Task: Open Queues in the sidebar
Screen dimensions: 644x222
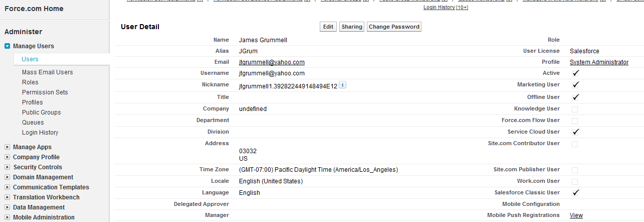Action: tap(33, 123)
